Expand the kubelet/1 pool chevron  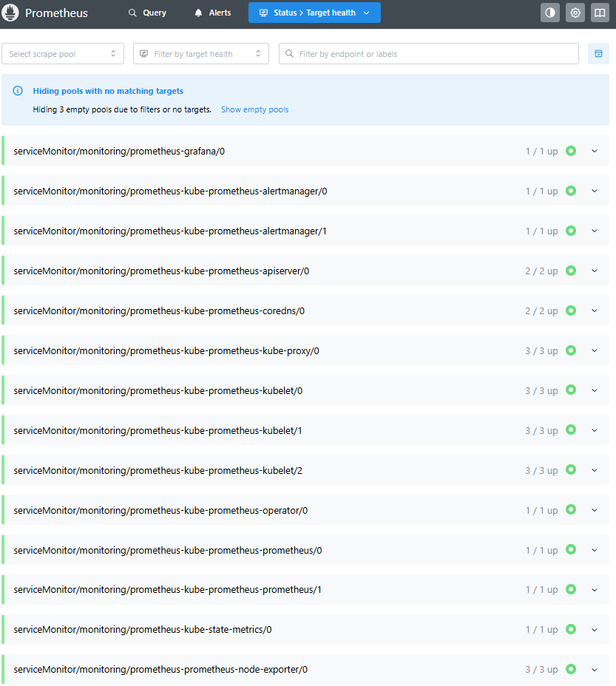(x=594, y=430)
